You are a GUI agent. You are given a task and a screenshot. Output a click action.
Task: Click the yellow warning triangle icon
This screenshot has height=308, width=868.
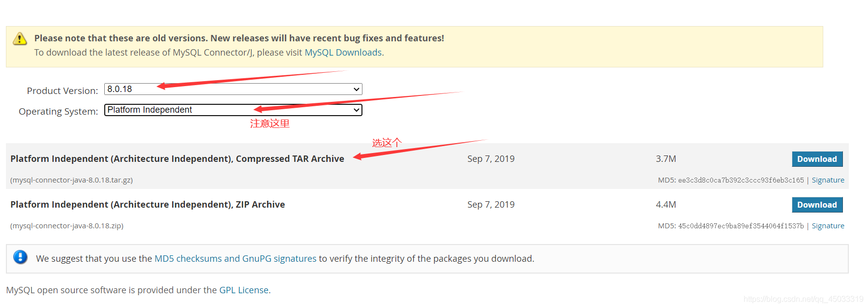click(20, 39)
